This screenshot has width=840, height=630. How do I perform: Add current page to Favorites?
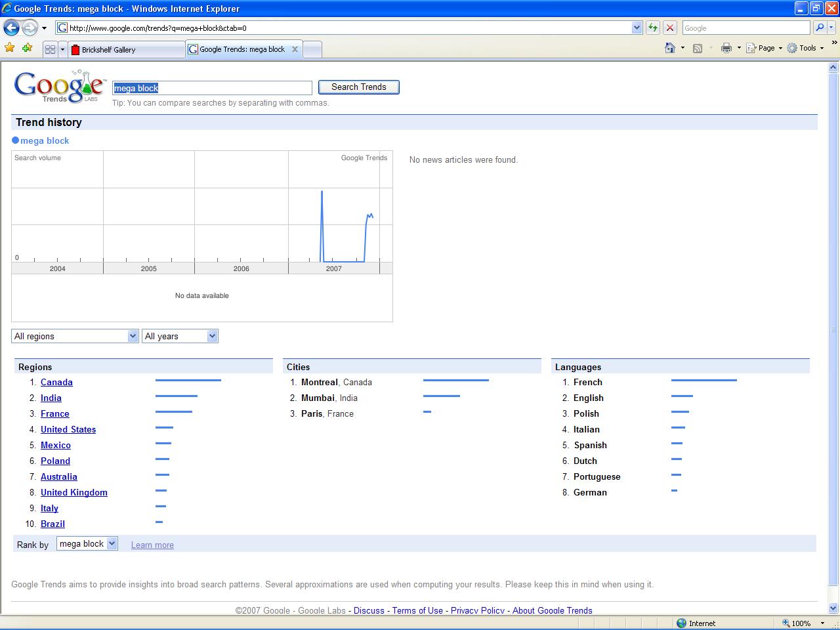click(x=26, y=49)
